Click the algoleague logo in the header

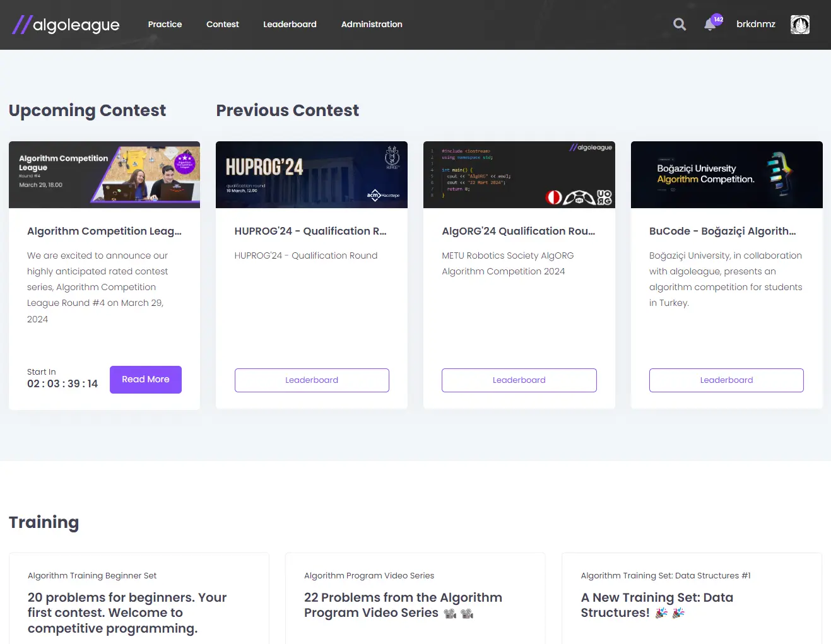[66, 25]
